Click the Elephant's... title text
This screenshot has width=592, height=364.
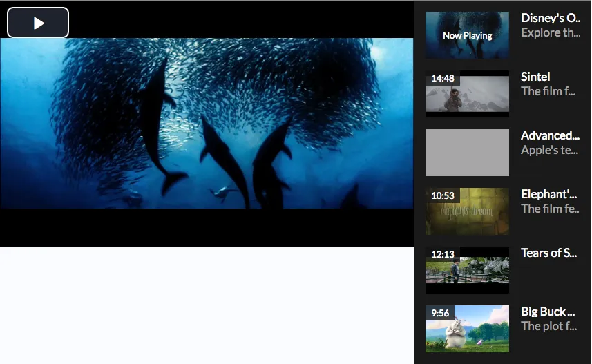point(550,194)
